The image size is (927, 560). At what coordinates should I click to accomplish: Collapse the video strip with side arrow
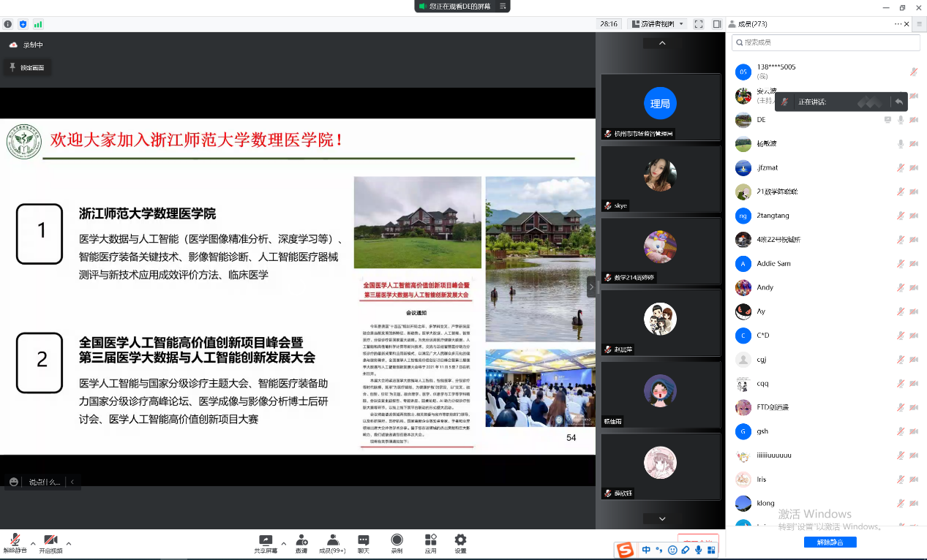point(591,287)
